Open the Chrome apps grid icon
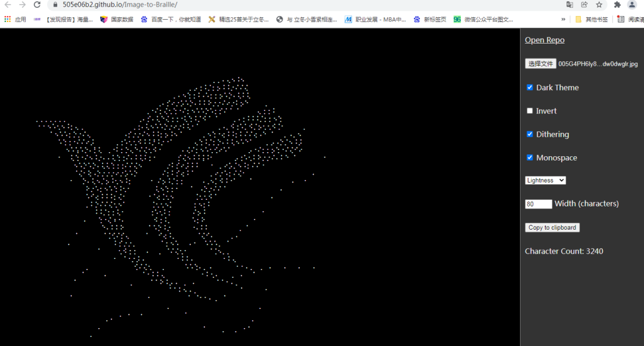Screen dimensions: 644x346 6,18
